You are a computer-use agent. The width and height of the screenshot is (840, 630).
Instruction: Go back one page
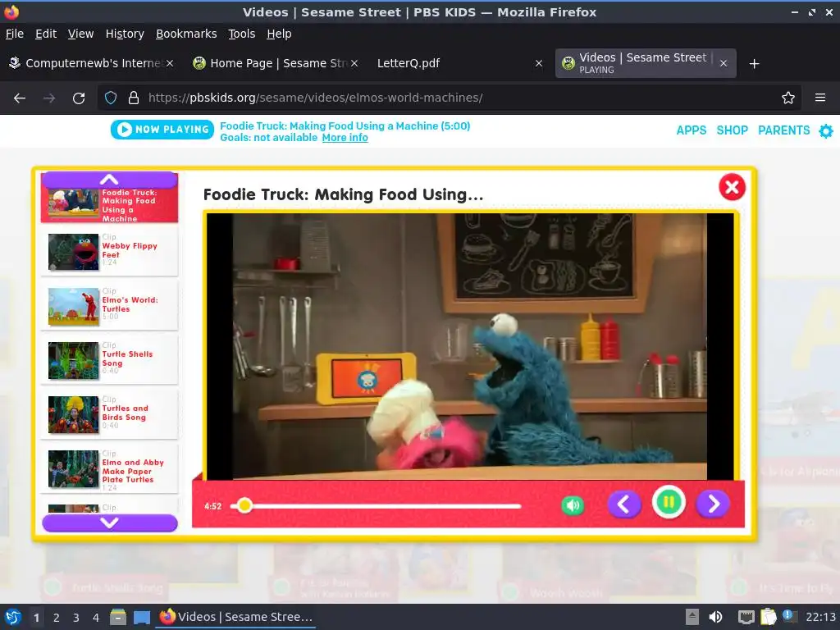click(x=20, y=98)
